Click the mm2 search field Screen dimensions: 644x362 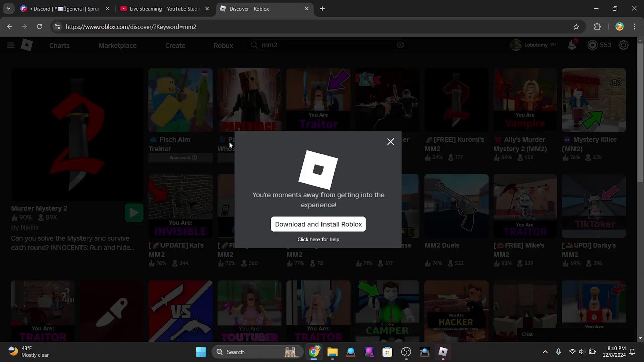pos(327,45)
